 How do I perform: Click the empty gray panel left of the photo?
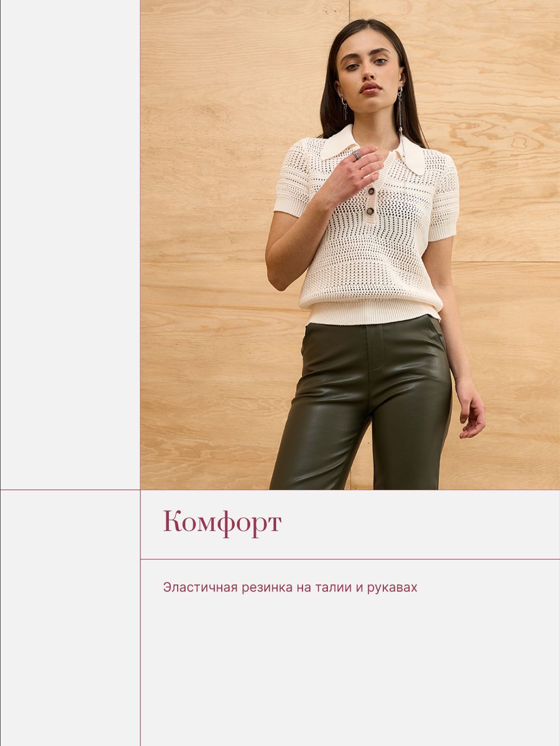click(x=70, y=245)
